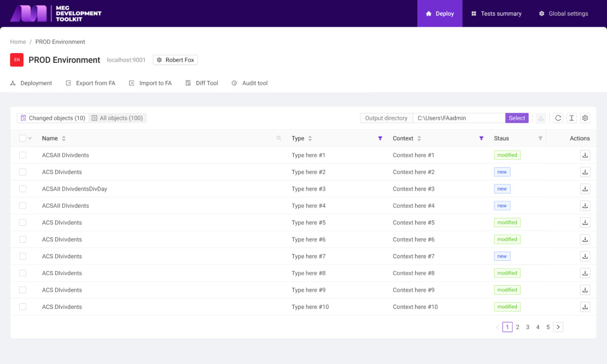Click the modified tag in Type here #1 row
Screen dimensions: 607x364
[x=507, y=155]
